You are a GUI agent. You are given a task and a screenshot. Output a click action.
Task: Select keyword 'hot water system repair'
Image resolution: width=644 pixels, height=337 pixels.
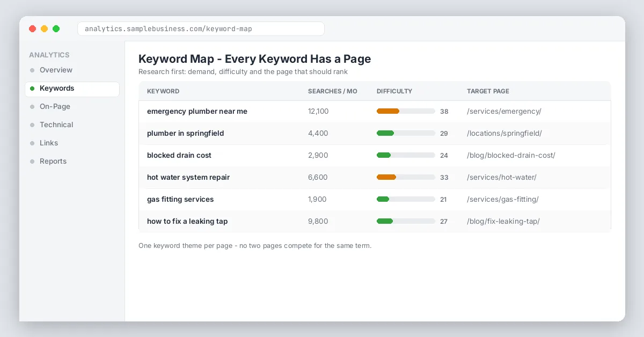(x=188, y=177)
